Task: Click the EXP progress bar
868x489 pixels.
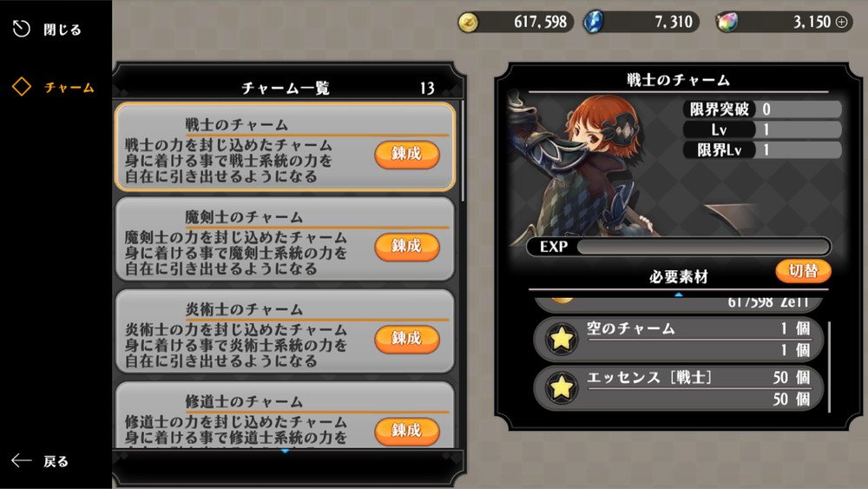Action: pos(678,247)
